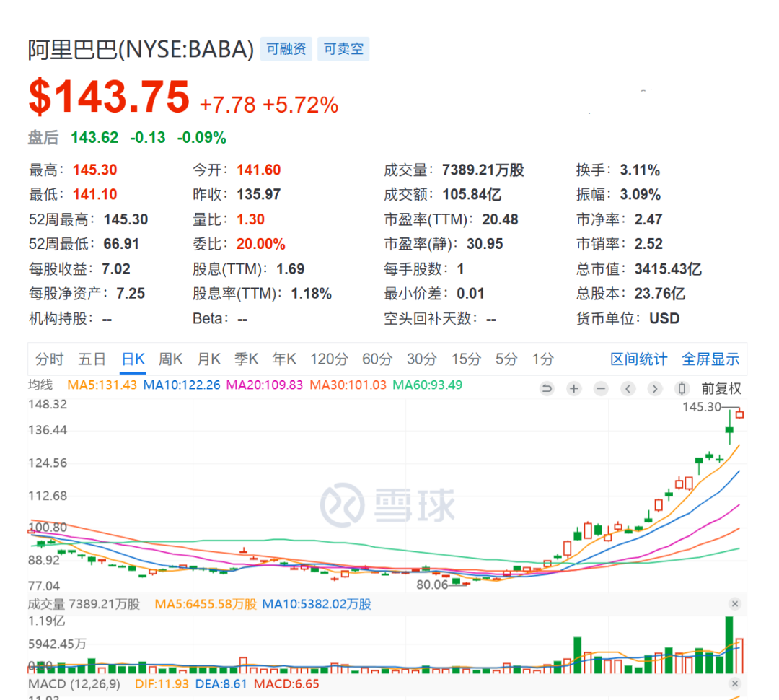Click the chart zoom out icon

coord(601,388)
